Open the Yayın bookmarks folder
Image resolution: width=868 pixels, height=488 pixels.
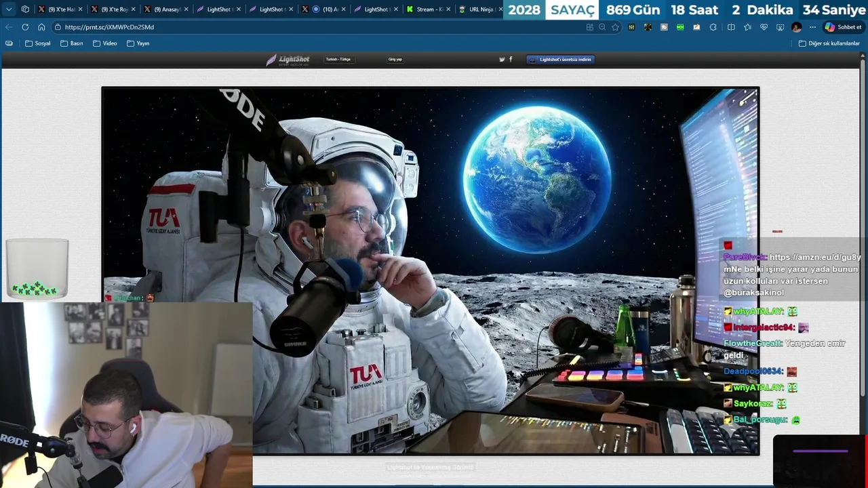click(138, 43)
